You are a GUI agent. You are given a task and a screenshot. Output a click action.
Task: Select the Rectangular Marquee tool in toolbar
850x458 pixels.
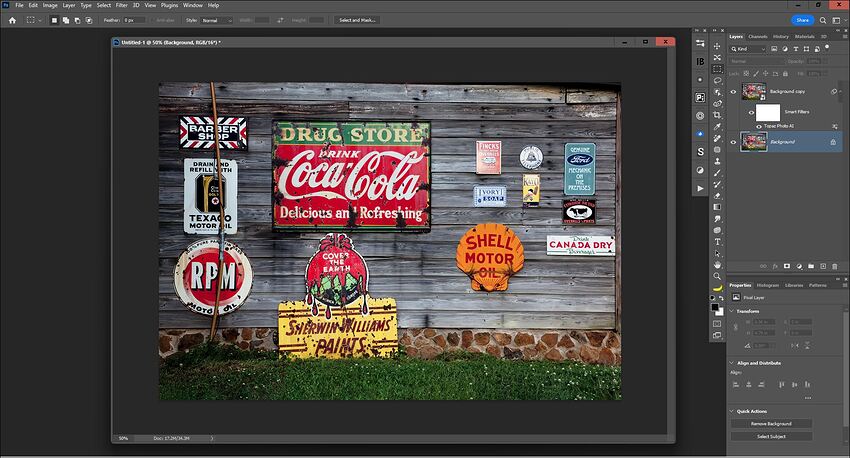point(717,69)
